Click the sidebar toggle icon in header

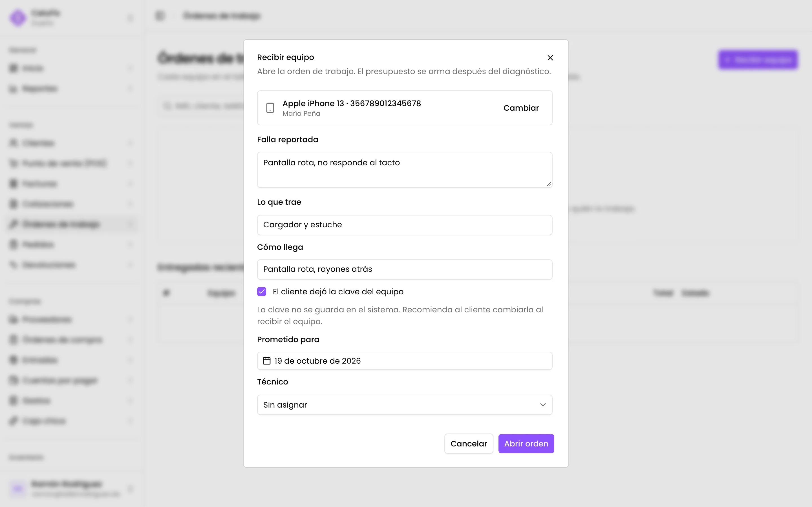coord(160,16)
